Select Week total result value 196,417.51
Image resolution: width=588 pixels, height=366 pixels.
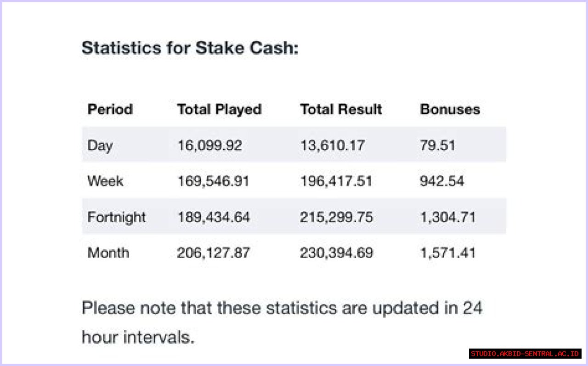(x=336, y=181)
